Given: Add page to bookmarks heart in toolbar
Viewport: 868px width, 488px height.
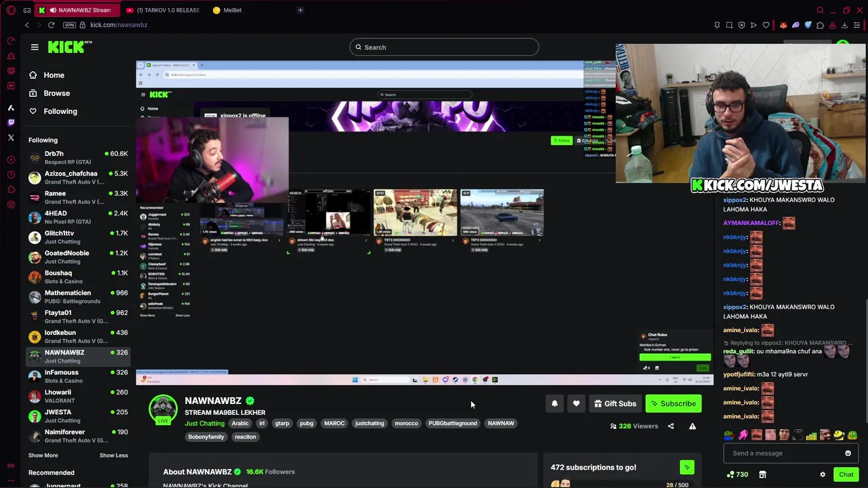Looking at the screenshot, I should coord(766,25).
